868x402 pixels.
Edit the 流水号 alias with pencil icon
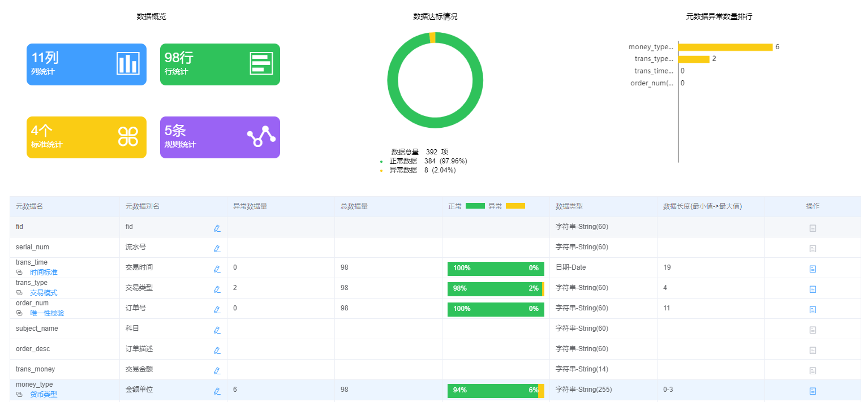pos(217,249)
